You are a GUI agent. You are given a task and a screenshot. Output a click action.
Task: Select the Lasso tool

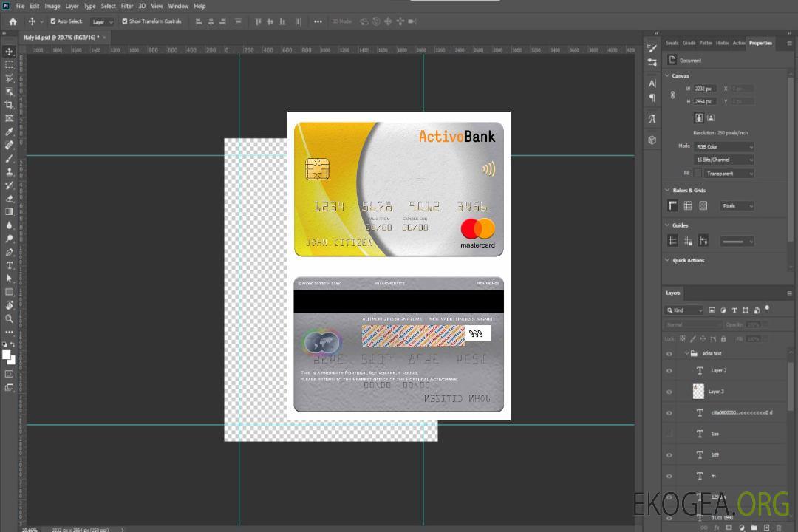pos(9,78)
